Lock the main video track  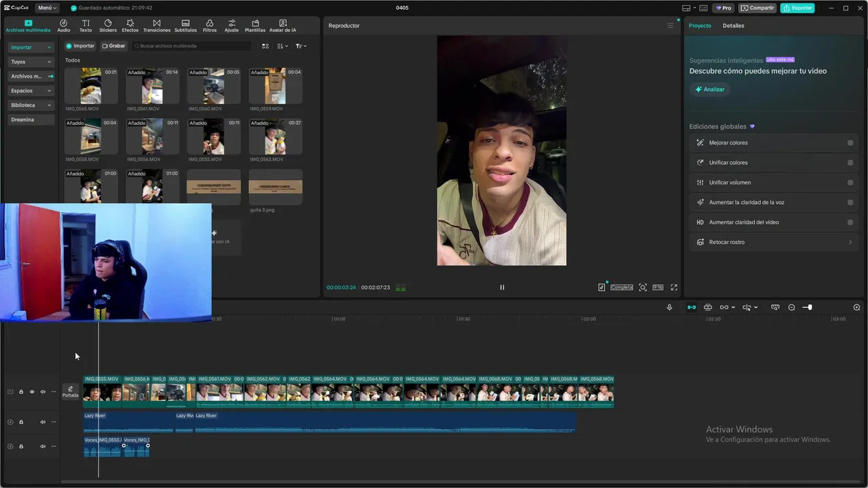21,392
